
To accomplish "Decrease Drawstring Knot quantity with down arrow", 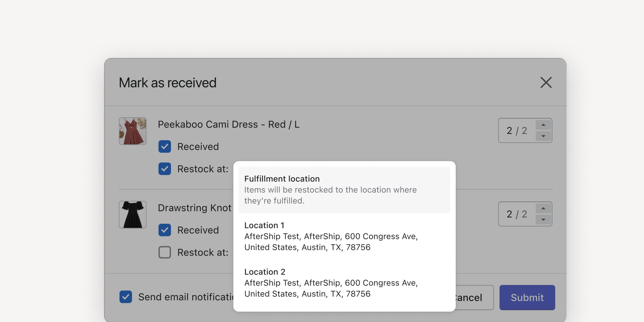I will 543,220.
